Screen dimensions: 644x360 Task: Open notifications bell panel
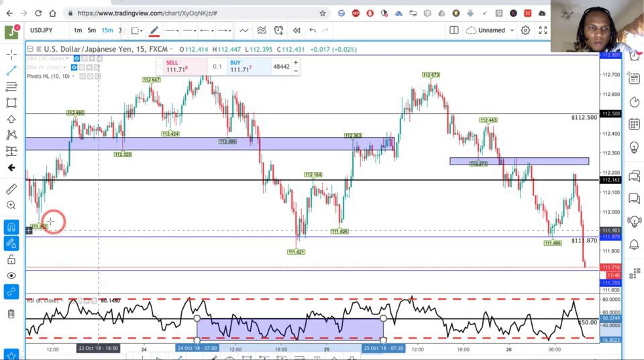pyautogui.click(x=634, y=244)
